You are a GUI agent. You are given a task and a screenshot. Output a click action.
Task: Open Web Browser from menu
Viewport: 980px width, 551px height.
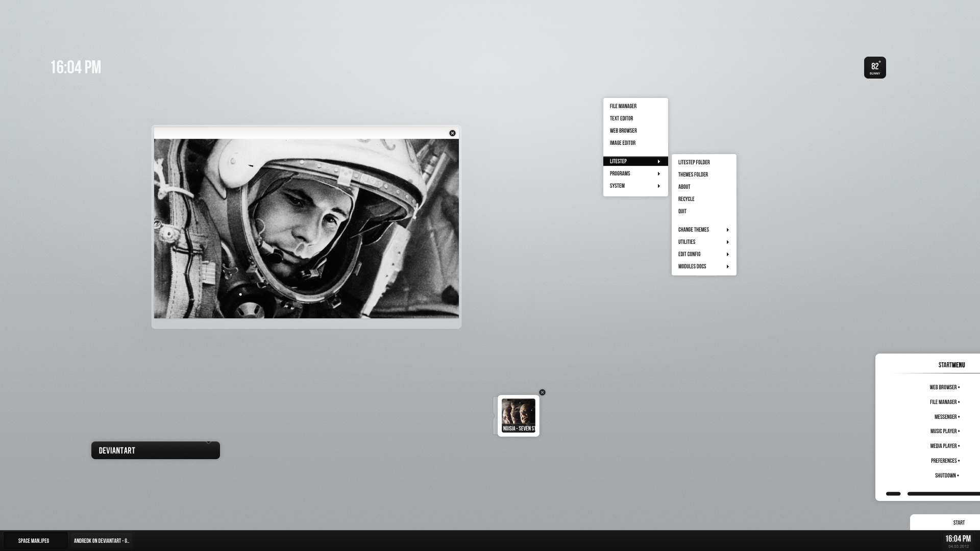click(623, 131)
